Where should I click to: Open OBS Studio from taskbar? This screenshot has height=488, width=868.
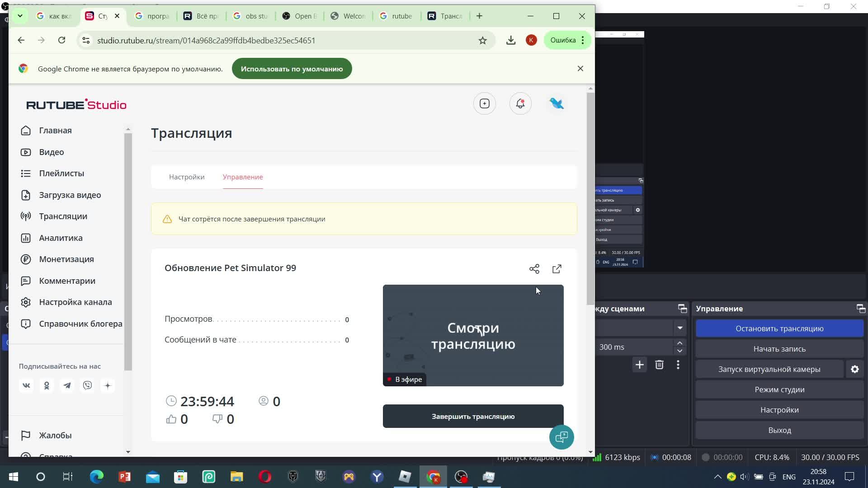tap(461, 477)
